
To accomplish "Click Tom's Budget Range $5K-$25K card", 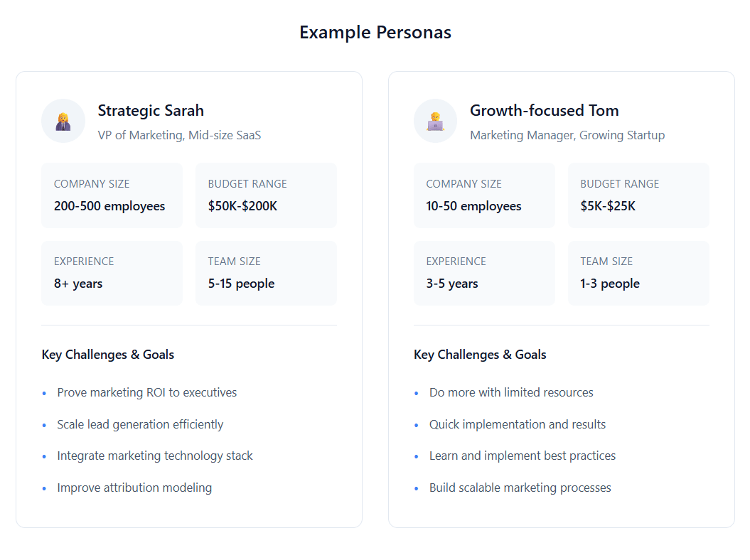I will (x=638, y=195).
